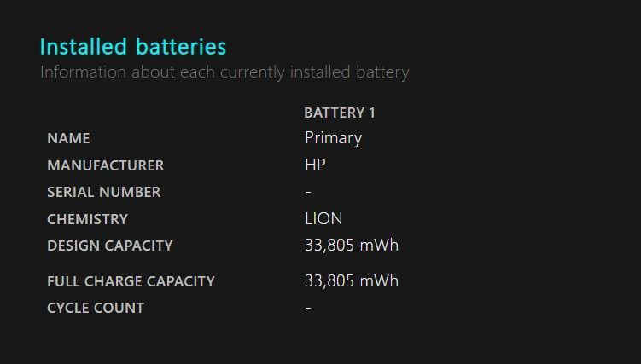Select the 'Primary' battery name value
This screenshot has width=641, height=364.
coord(333,137)
